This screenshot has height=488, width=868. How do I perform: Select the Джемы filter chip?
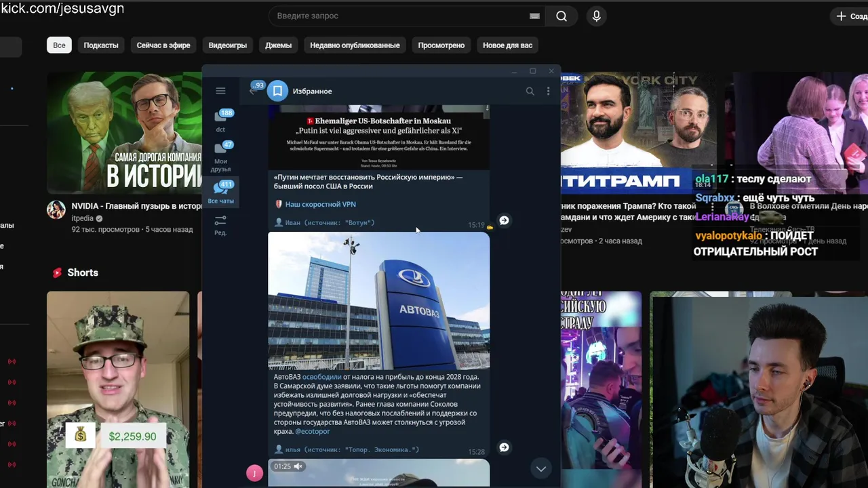pos(278,45)
